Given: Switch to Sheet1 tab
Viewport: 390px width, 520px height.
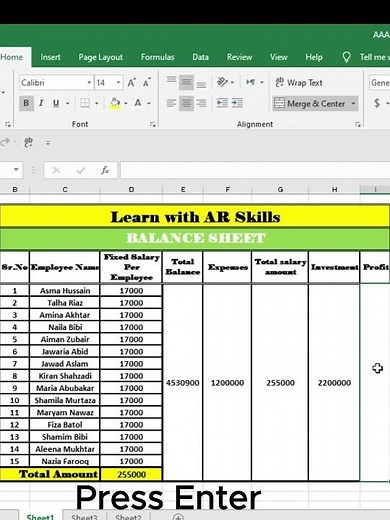Looking at the screenshot, I should [40, 516].
